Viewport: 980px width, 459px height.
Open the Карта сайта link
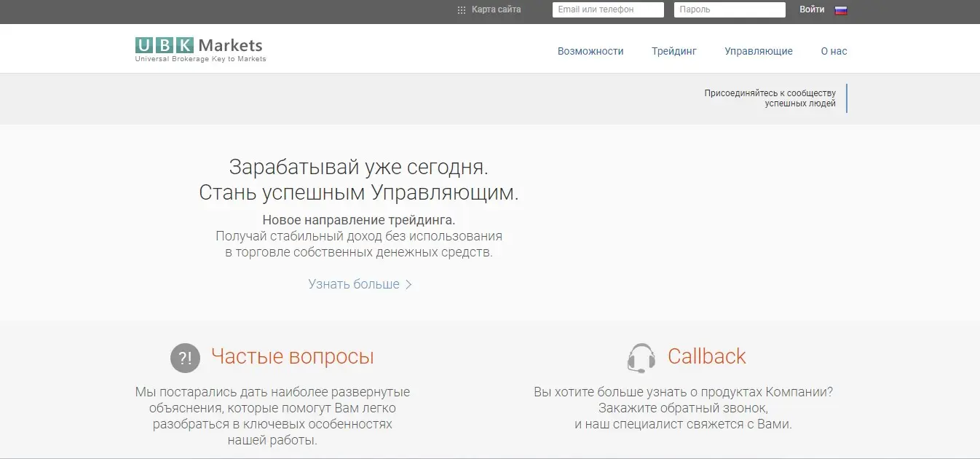(x=497, y=9)
